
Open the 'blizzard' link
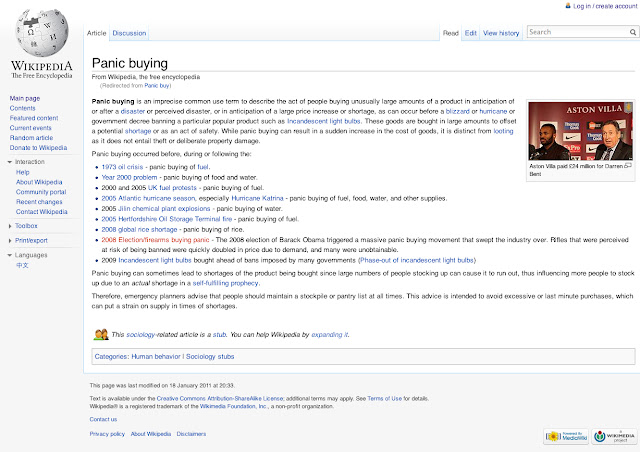[458, 111]
